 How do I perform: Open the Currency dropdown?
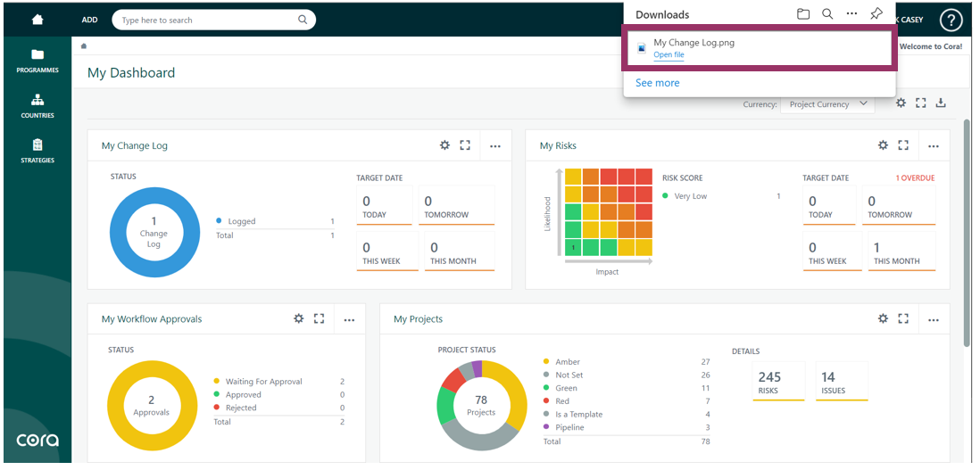(x=827, y=104)
